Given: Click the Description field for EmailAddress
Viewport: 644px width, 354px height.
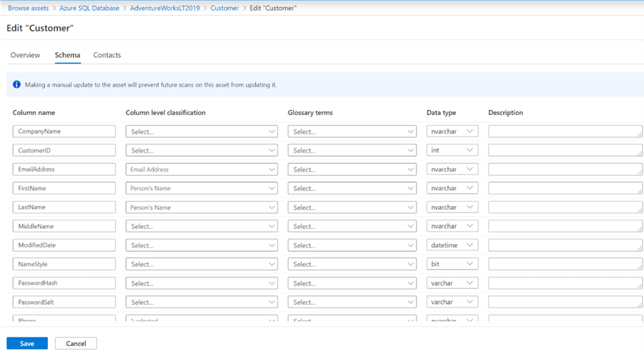Looking at the screenshot, I should (x=565, y=169).
